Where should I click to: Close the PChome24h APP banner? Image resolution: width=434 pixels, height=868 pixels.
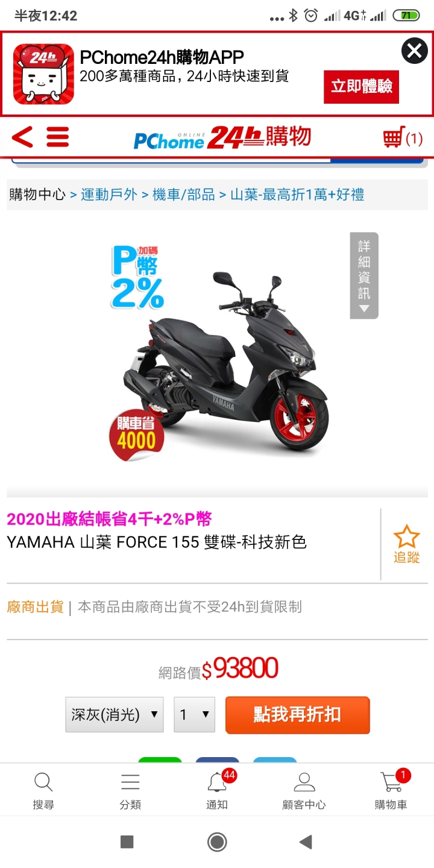[415, 51]
